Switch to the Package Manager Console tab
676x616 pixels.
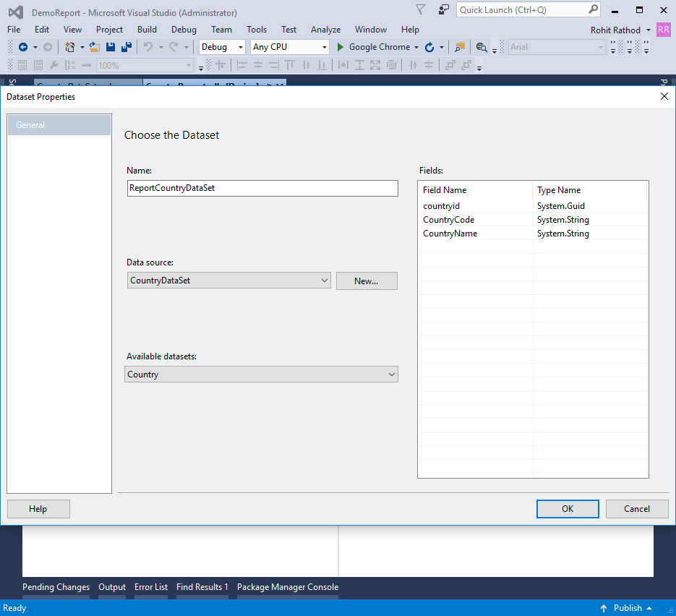pyautogui.click(x=287, y=587)
